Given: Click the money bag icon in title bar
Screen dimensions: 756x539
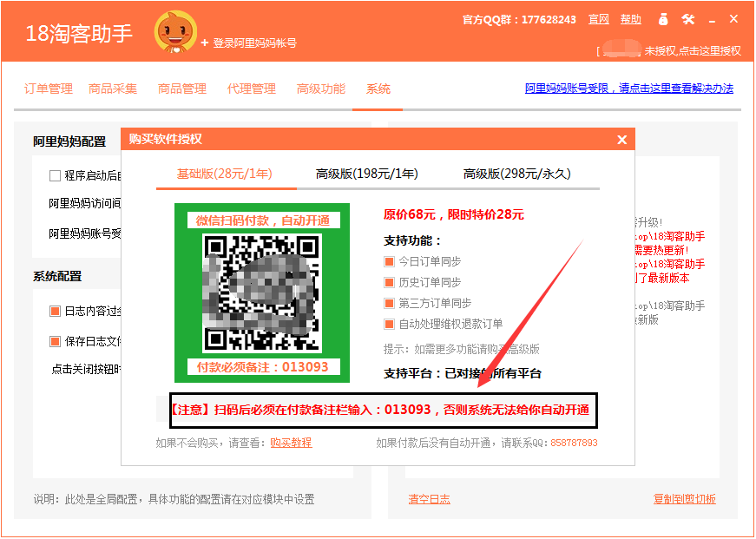Looking at the screenshot, I should [x=663, y=19].
